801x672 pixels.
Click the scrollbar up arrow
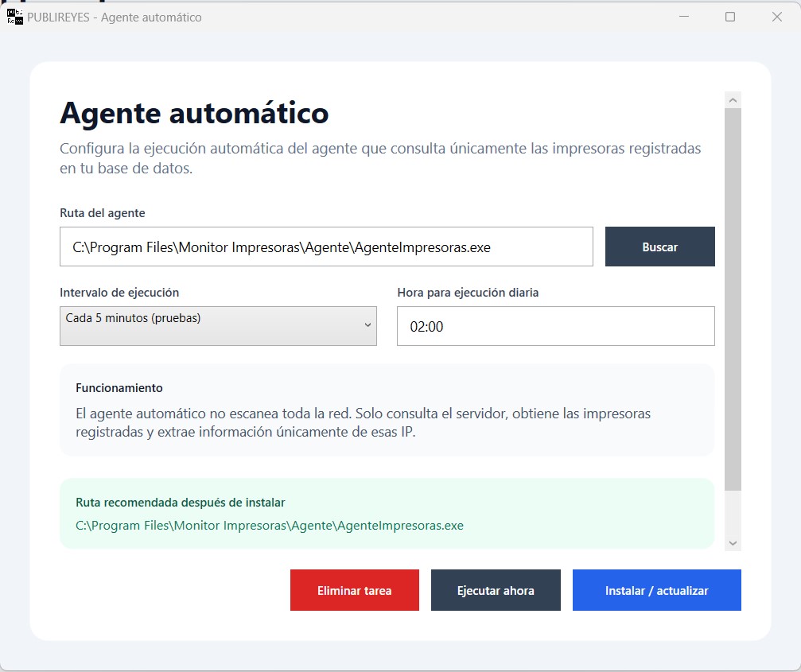[733, 100]
